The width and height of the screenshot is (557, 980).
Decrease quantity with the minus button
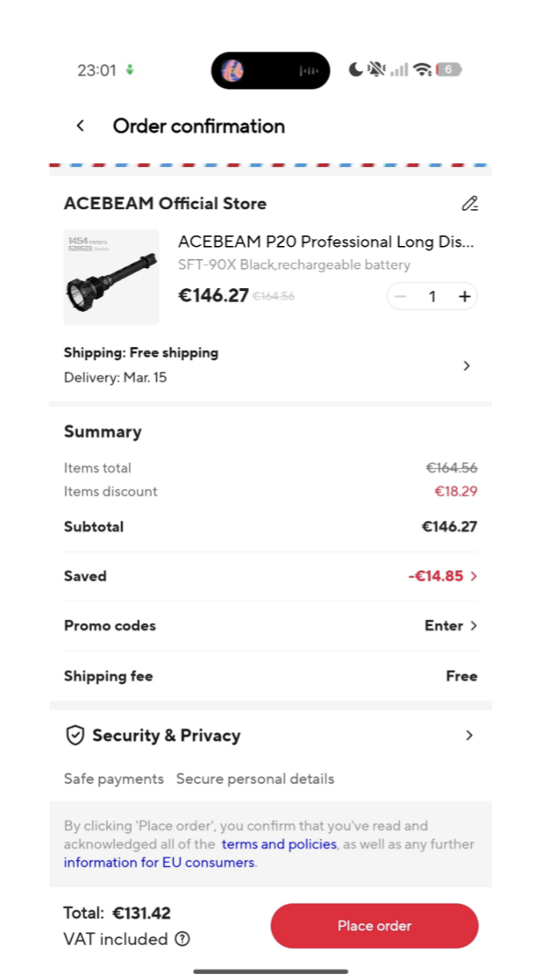pos(400,297)
